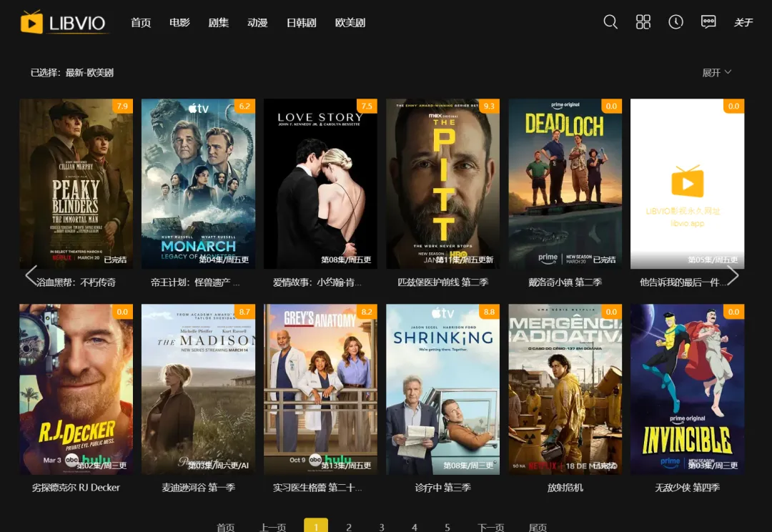Click the 7.9 rating badge on Peaky Blinders

(x=123, y=106)
